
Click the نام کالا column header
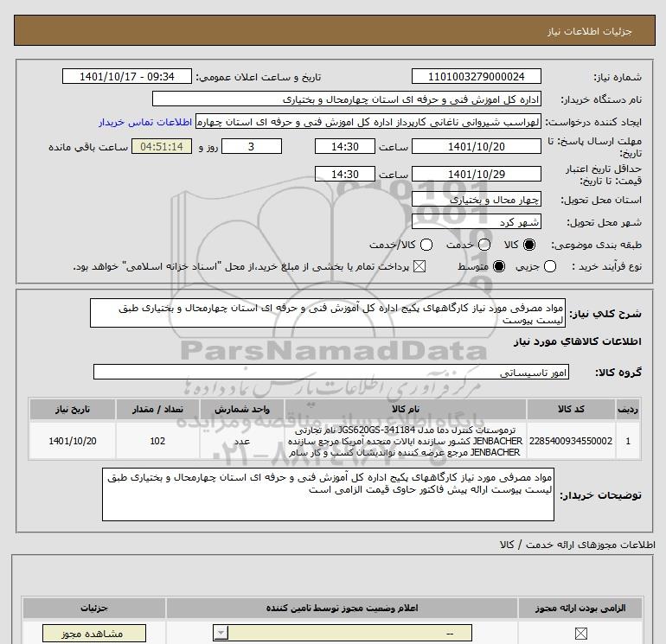pyautogui.click(x=406, y=409)
